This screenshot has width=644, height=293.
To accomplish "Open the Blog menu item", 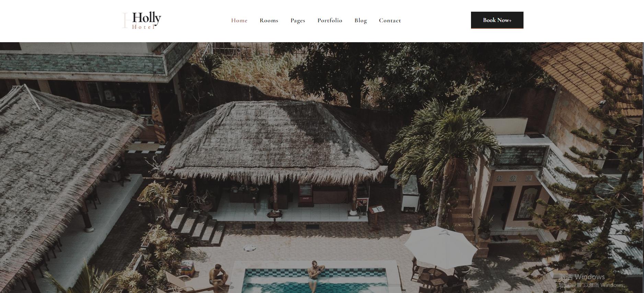I will 360,21.
